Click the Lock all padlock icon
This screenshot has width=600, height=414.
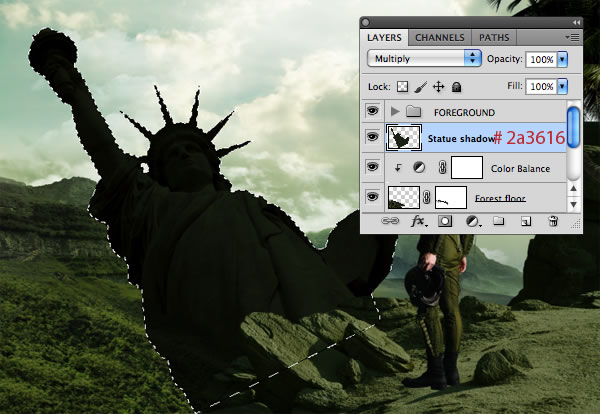tap(456, 87)
